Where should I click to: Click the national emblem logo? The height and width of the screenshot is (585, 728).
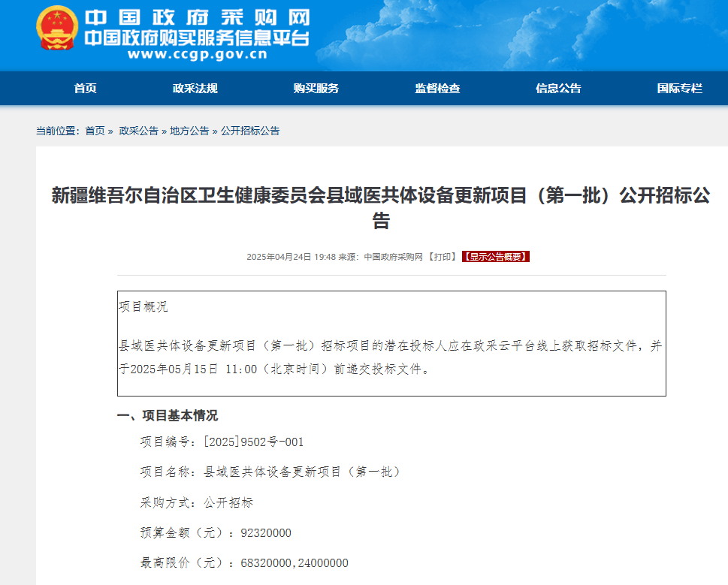56,28
